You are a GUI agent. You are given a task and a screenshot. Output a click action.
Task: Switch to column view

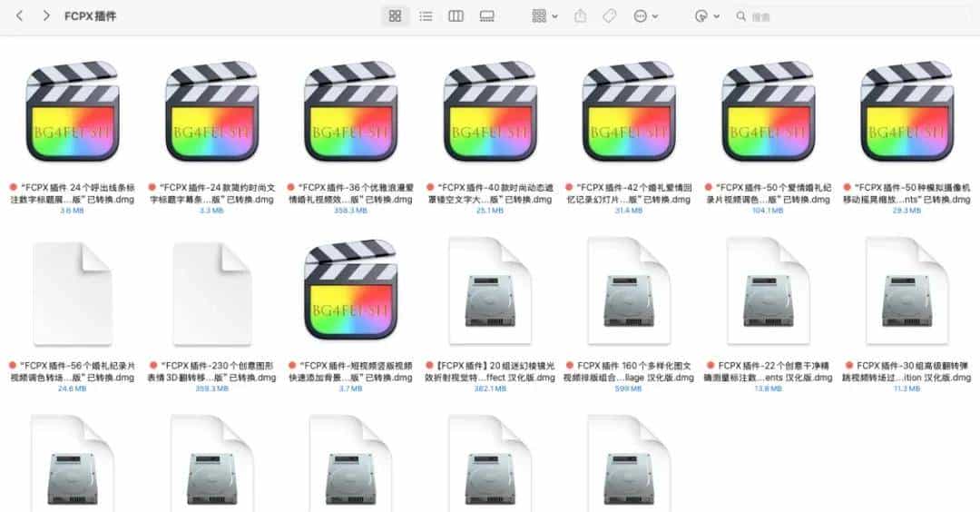456,16
